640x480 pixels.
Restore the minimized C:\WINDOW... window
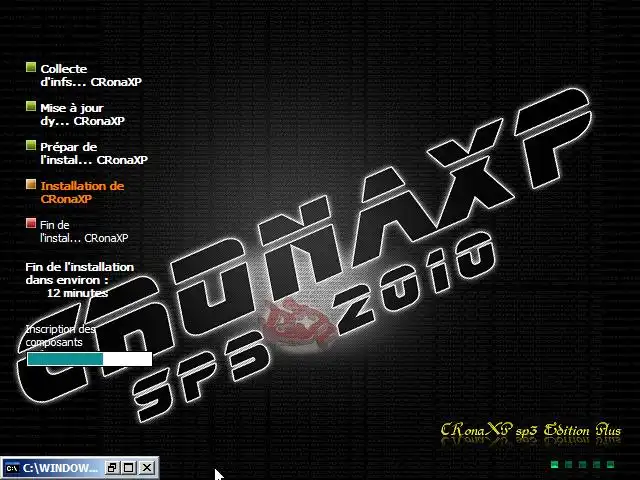coord(111,468)
